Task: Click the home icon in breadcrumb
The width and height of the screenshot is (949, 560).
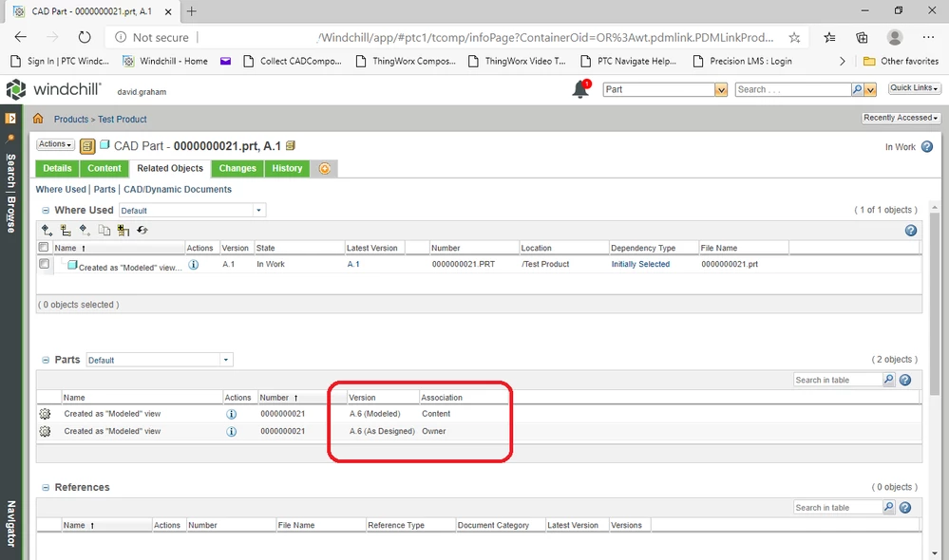Action: [38, 119]
